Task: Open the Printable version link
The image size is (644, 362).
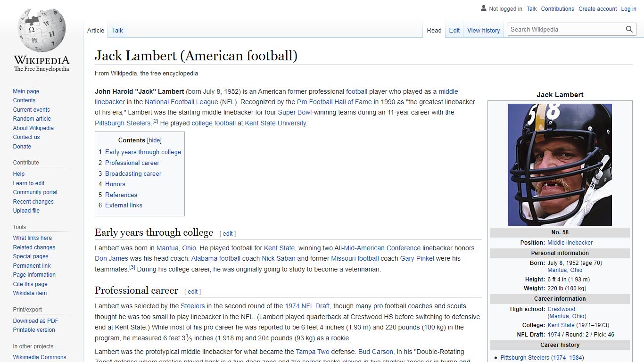Action: point(34,330)
